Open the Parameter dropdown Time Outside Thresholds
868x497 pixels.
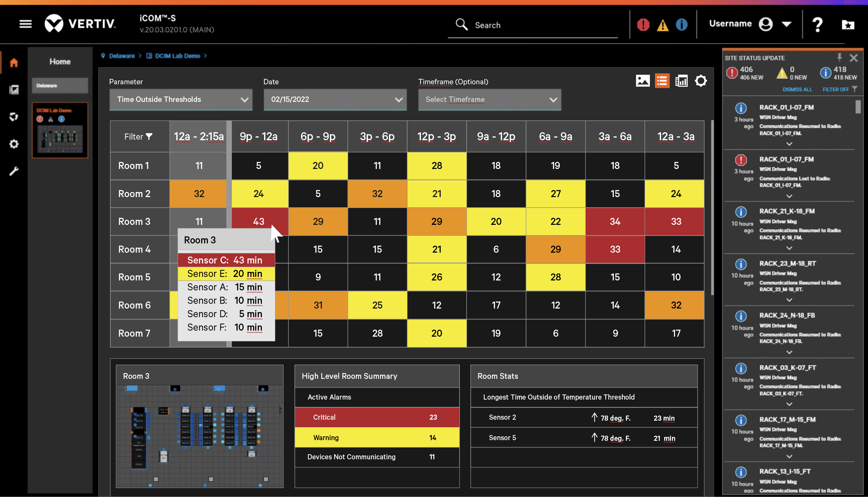tap(181, 100)
